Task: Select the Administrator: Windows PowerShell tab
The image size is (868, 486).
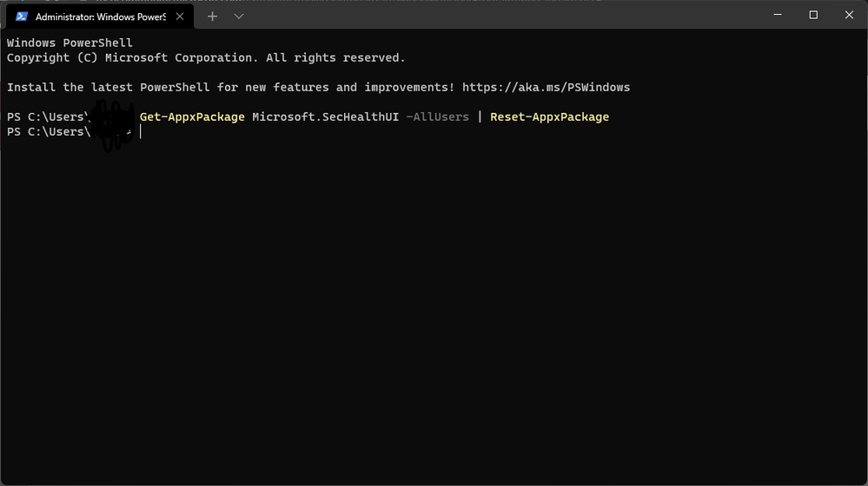Action: point(100,17)
